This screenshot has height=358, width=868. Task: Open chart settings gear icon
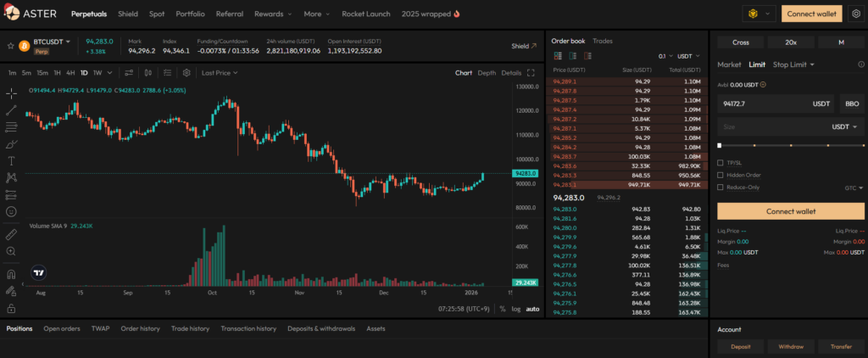tap(186, 73)
